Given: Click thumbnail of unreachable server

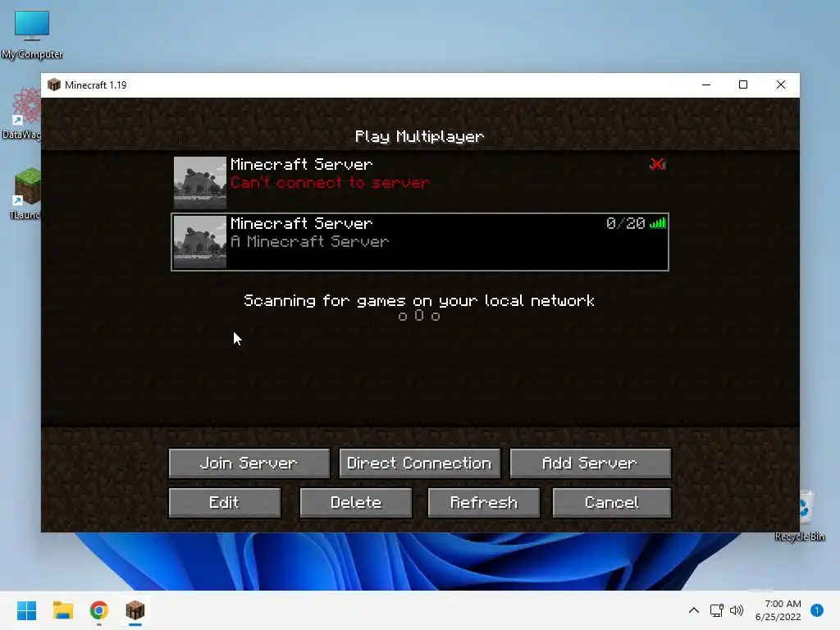Looking at the screenshot, I should [x=200, y=183].
